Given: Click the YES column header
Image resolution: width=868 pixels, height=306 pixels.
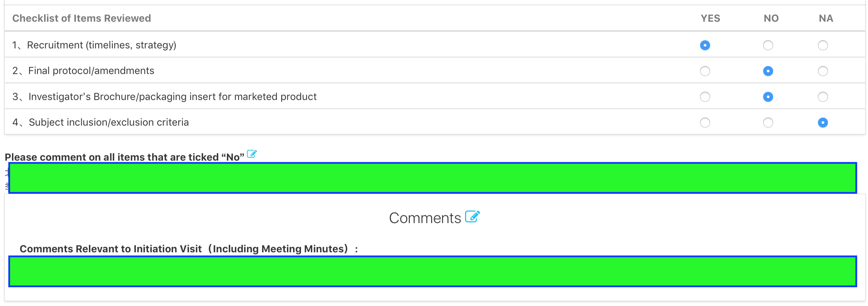Looking at the screenshot, I should pos(710,18).
